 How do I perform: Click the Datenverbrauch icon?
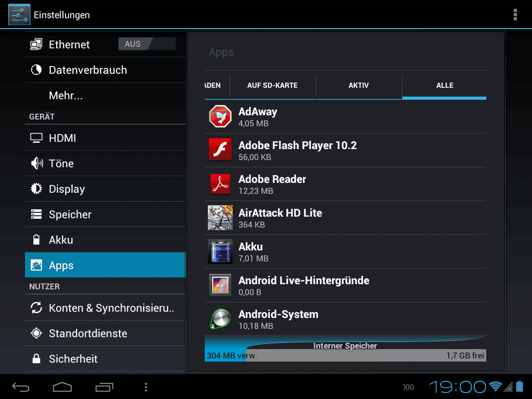pos(36,70)
